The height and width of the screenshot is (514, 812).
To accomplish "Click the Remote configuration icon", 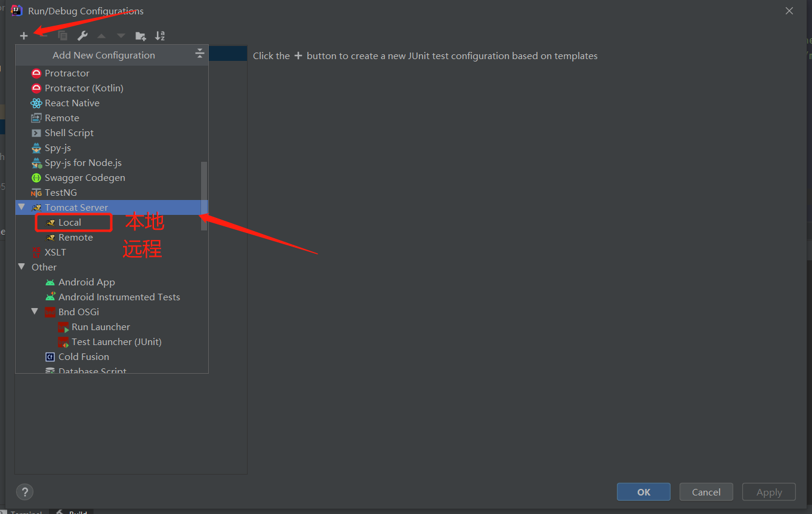I will [x=36, y=118].
